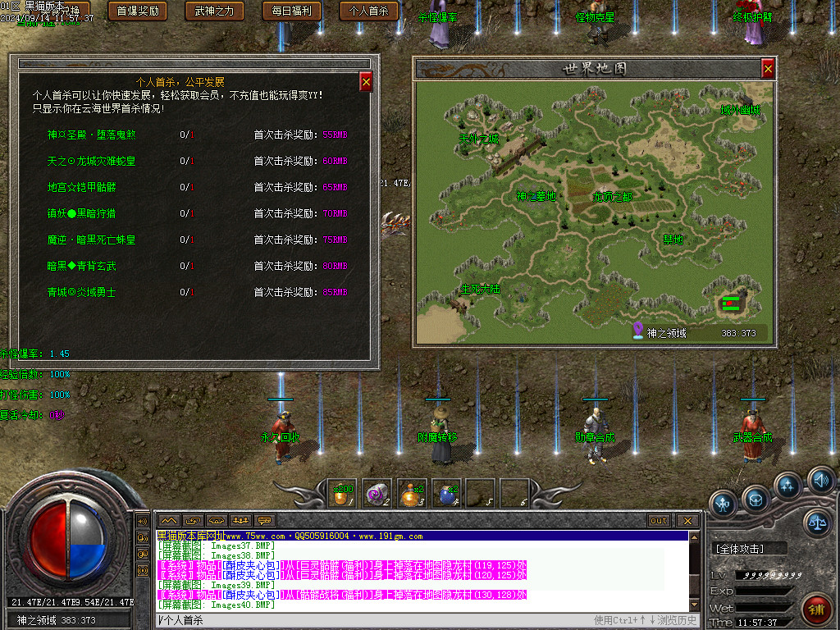Click the third chat toolbar icon
Screen dimensions: 840x630
pos(217,520)
